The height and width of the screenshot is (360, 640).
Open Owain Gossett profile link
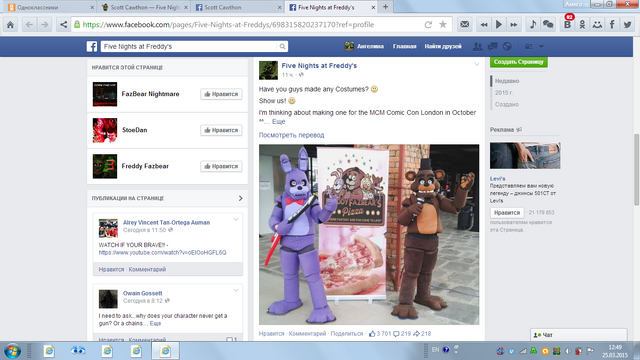pyautogui.click(x=142, y=293)
